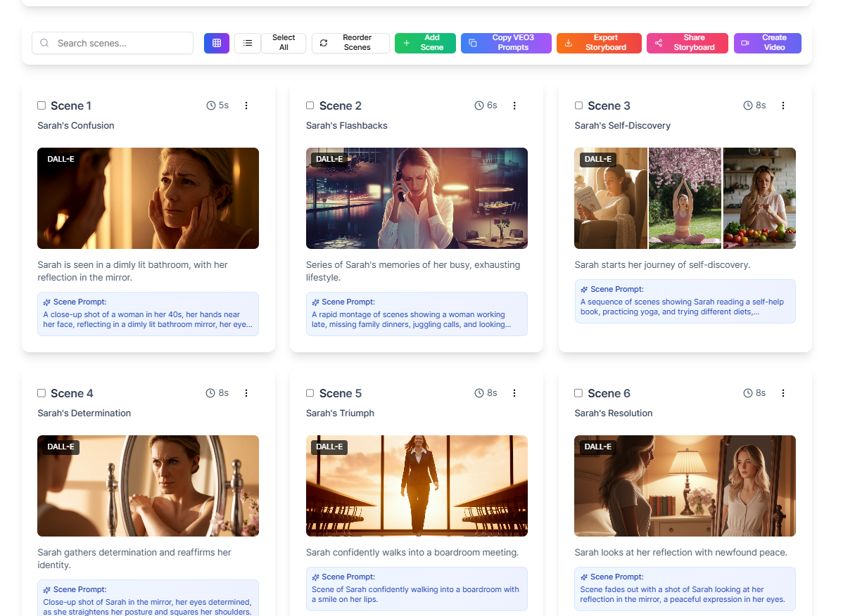Click the magnifier icon in the search bar
Screen dimensions: 855x616
[x=44, y=43]
